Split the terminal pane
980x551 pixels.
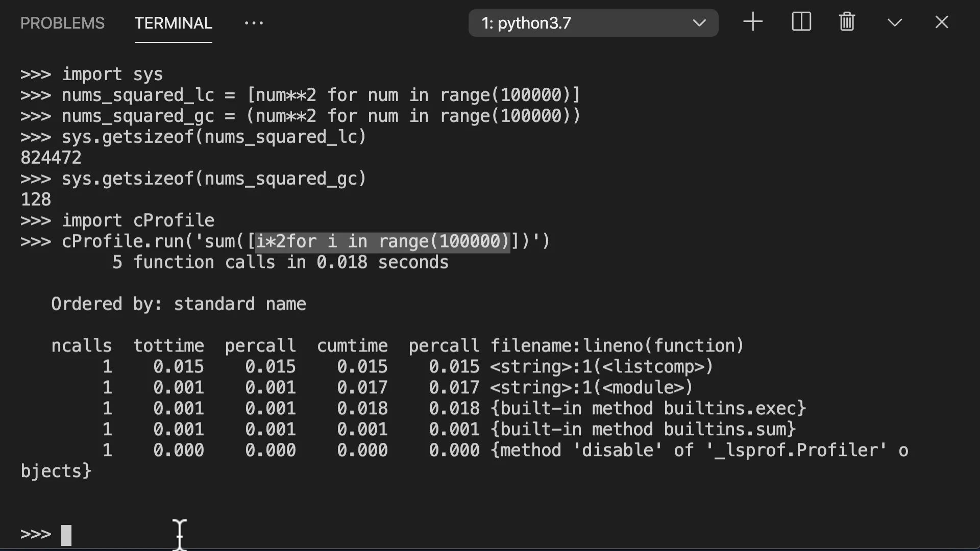801,22
